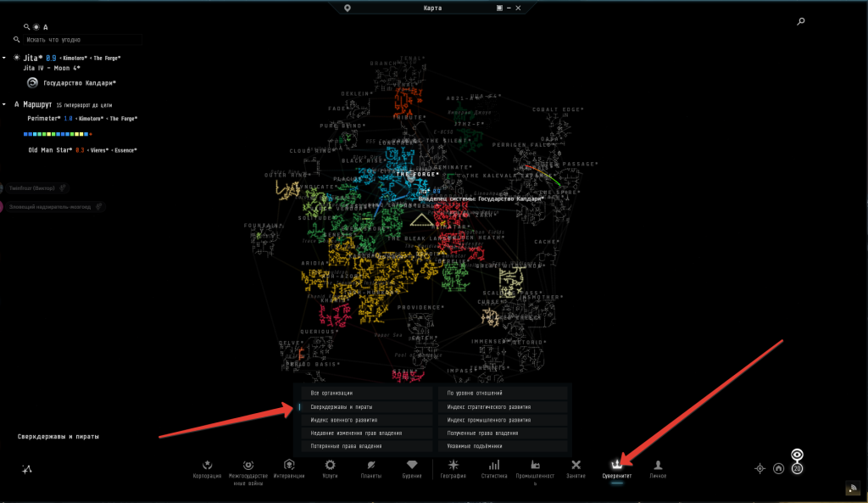Click the Услуги gear icon
The height and width of the screenshot is (503, 868).
click(x=330, y=465)
